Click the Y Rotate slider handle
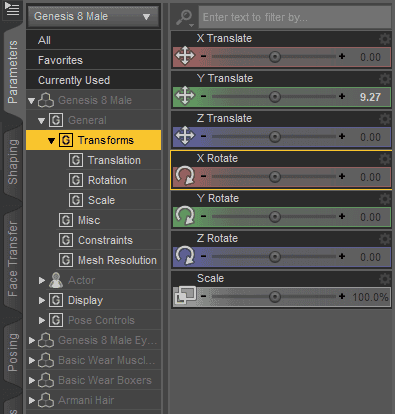Viewport: 395px width, 414px height. [x=275, y=217]
